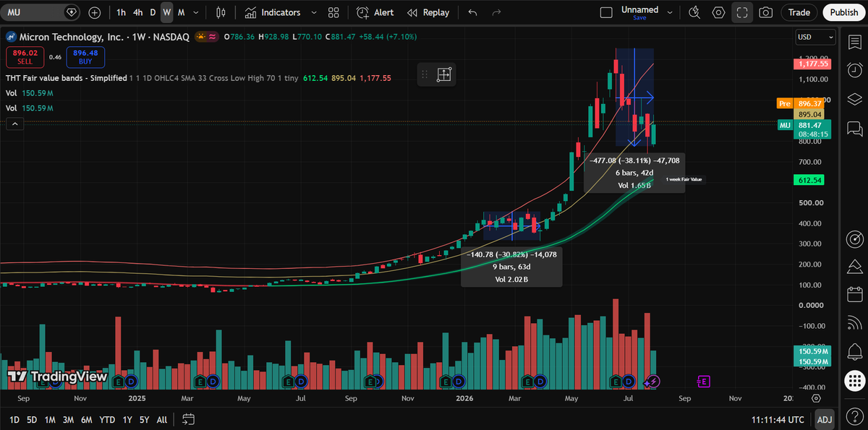The image size is (868, 430).
Task: Open the layout setup square icon
Action: (606, 12)
